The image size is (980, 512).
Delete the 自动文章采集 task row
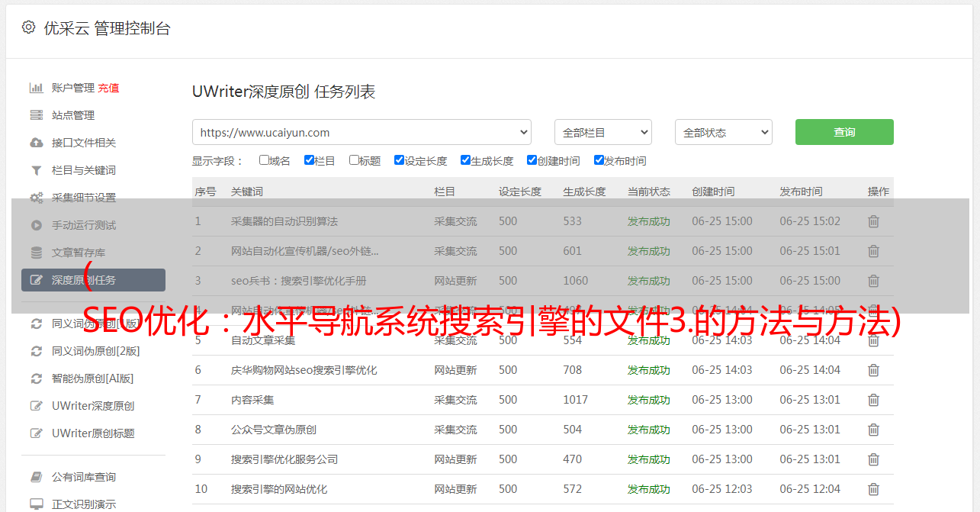pyautogui.click(x=873, y=340)
